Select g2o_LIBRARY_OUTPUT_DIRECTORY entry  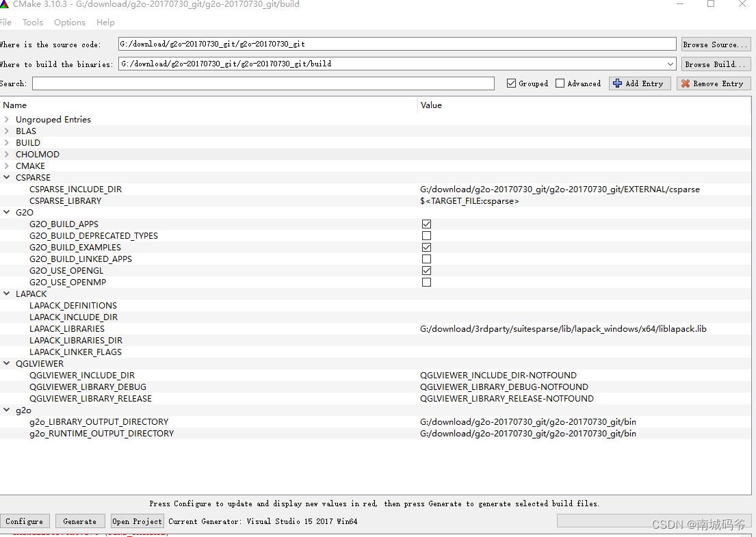(99, 421)
